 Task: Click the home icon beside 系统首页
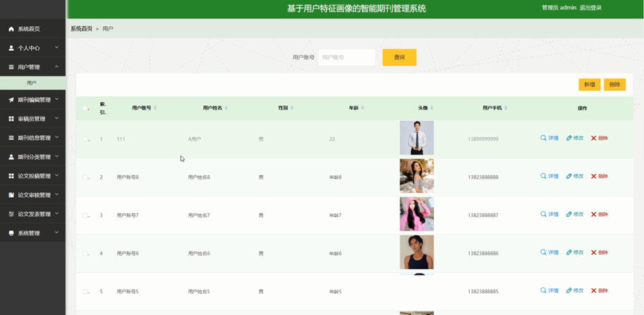(11, 29)
